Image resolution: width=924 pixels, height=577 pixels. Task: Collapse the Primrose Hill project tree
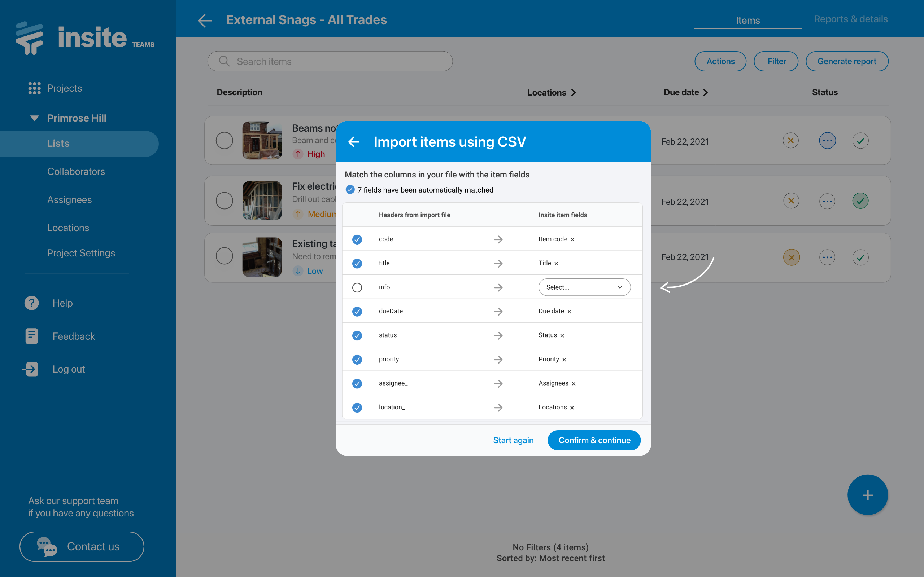(34, 118)
